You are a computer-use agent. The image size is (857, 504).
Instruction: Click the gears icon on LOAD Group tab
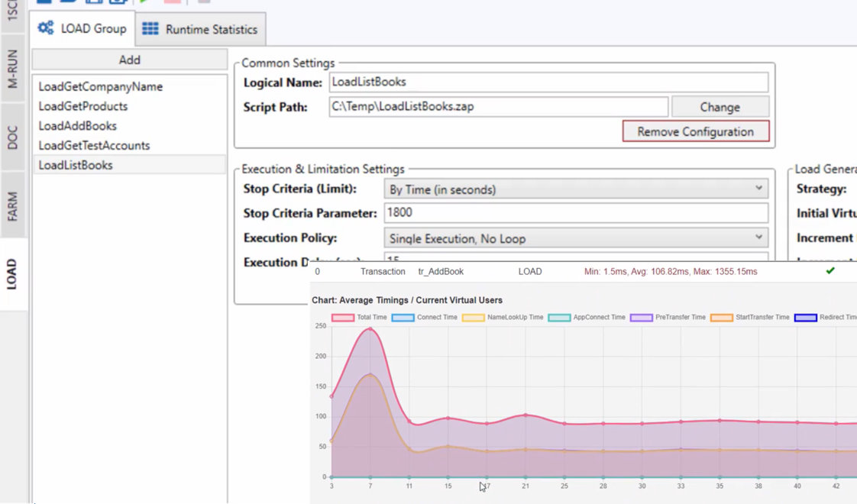(46, 28)
